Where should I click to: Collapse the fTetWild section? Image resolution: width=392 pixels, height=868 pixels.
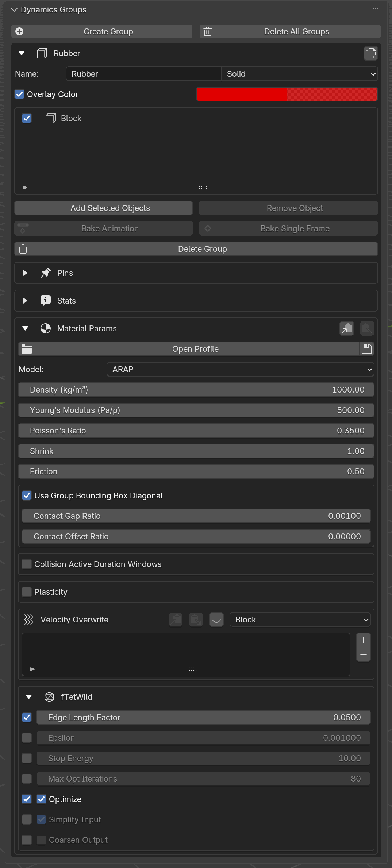click(29, 697)
